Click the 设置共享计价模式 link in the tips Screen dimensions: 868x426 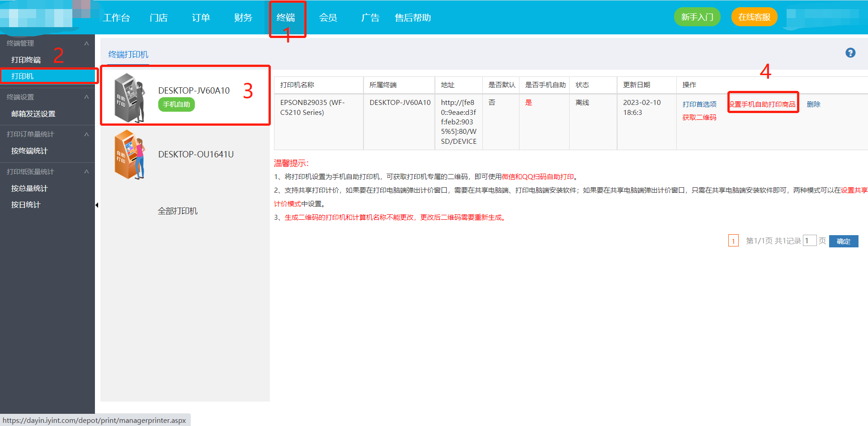(571, 197)
